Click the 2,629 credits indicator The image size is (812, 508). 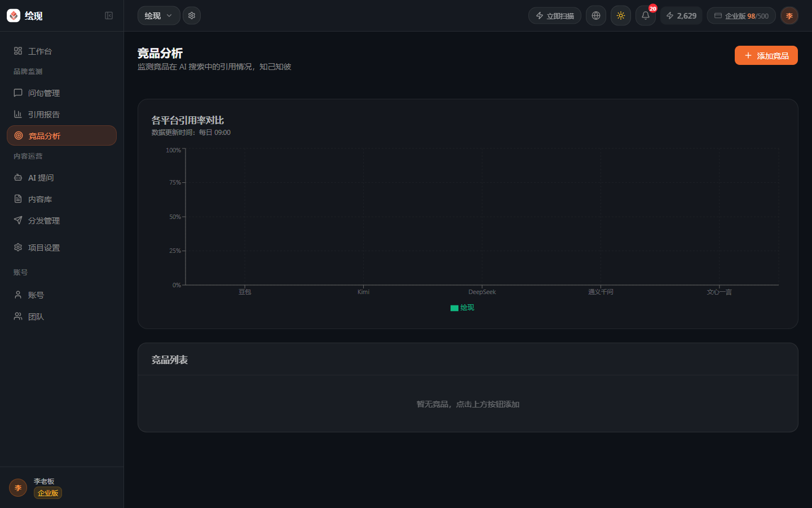click(x=681, y=16)
